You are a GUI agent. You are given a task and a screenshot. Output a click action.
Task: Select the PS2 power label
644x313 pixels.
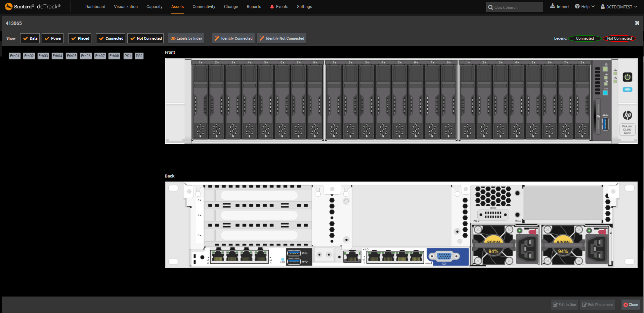tap(139, 56)
